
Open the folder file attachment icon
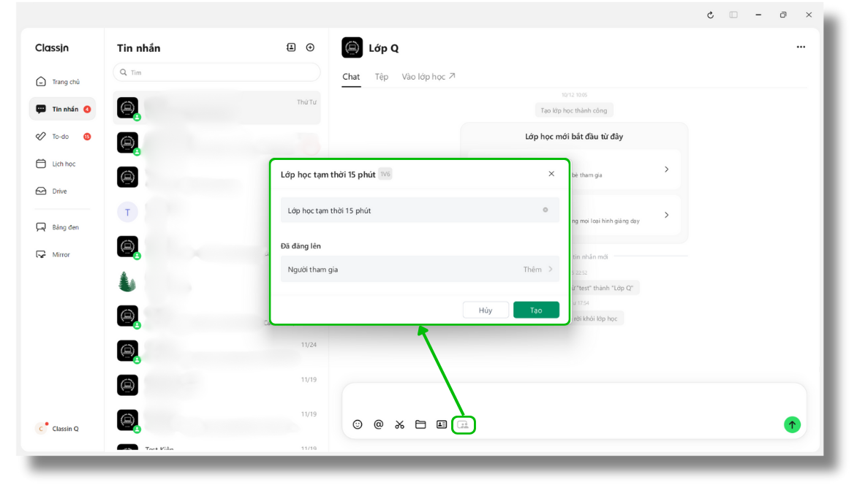[420, 424]
